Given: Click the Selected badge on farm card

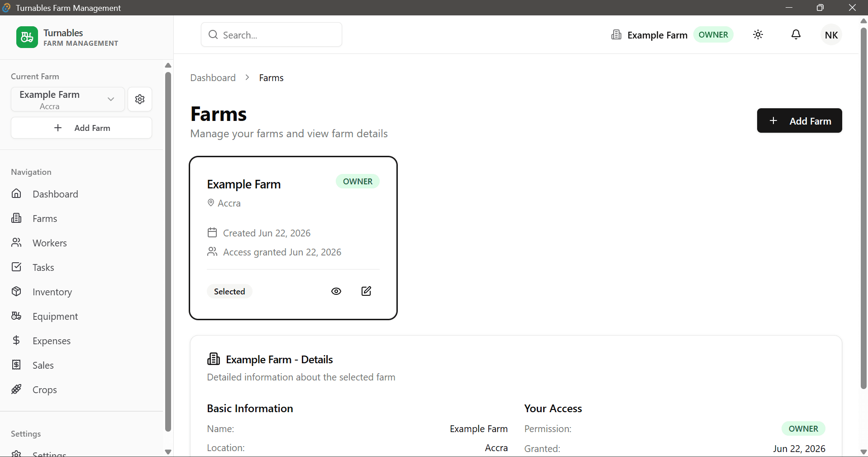Looking at the screenshot, I should click(x=229, y=291).
